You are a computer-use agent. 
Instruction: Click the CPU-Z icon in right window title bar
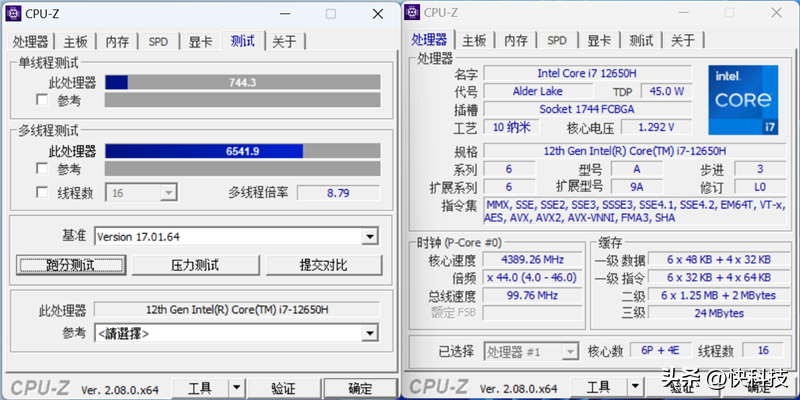coord(413,12)
